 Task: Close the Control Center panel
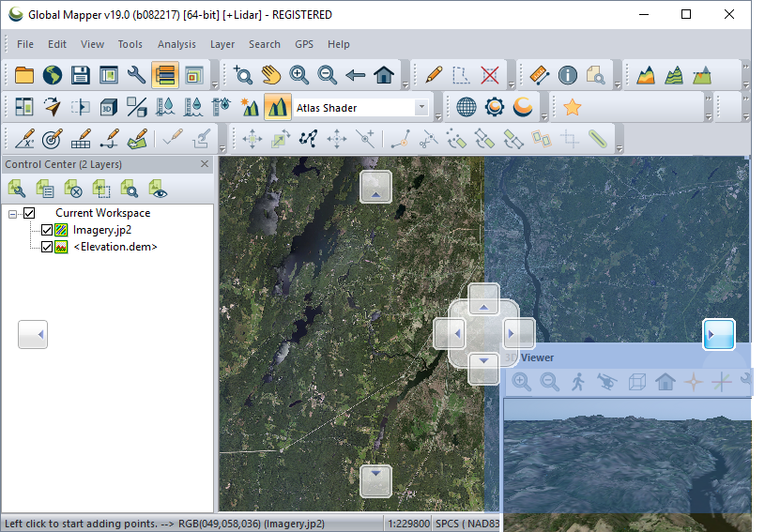(206, 164)
